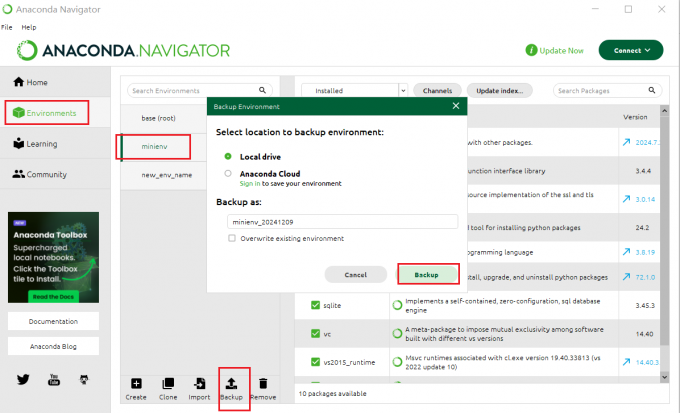Image resolution: width=680 pixels, height=413 pixels.
Task: Open Anaconda's Twitter icon link
Action: 23,380
